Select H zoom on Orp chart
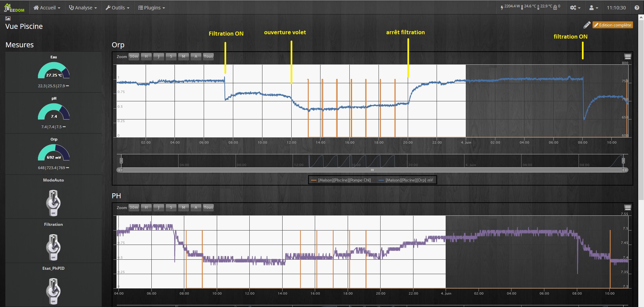This screenshot has width=644, height=307. point(146,56)
